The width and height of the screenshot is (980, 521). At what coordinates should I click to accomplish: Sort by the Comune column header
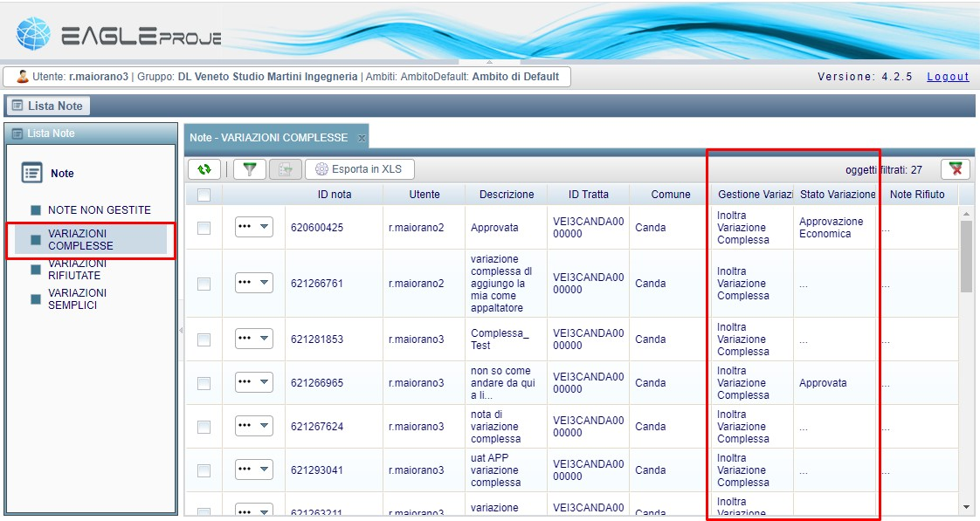tap(671, 195)
